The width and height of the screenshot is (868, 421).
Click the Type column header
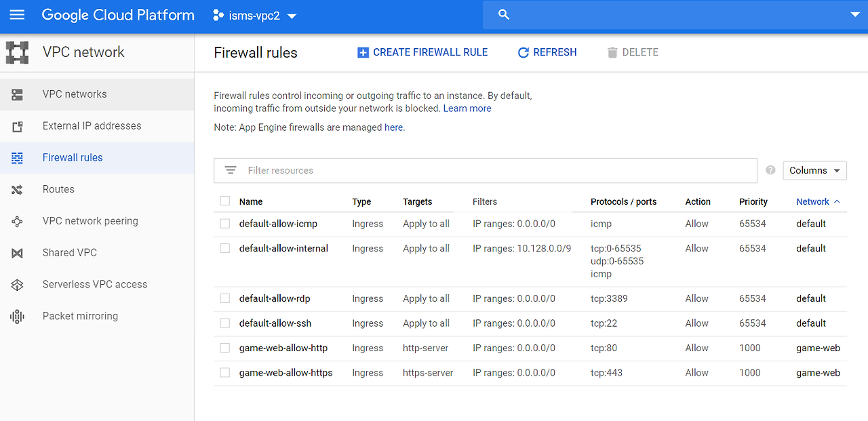point(361,201)
